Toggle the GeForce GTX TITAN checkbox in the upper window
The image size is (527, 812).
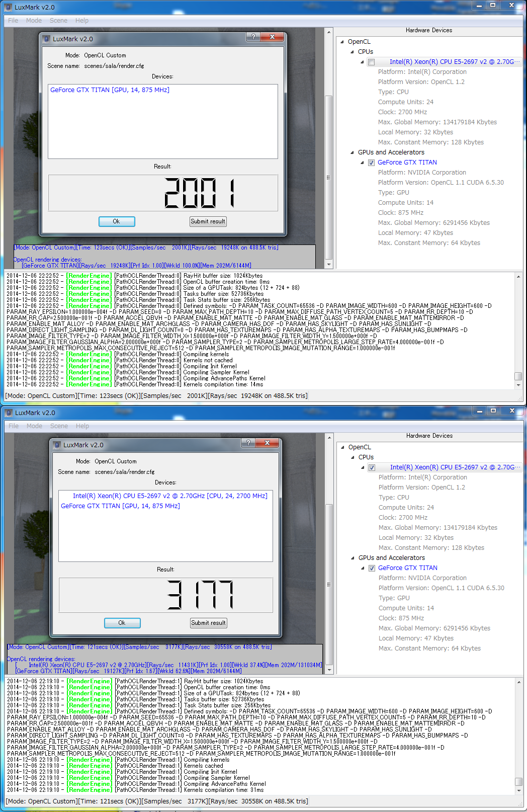(x=371, y=163)
